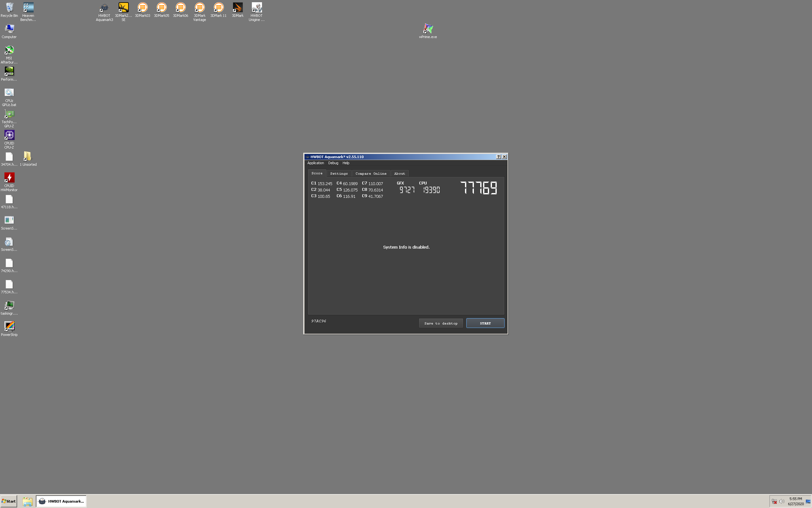
Task: Click the total score 77769
Action: (479, 188)
